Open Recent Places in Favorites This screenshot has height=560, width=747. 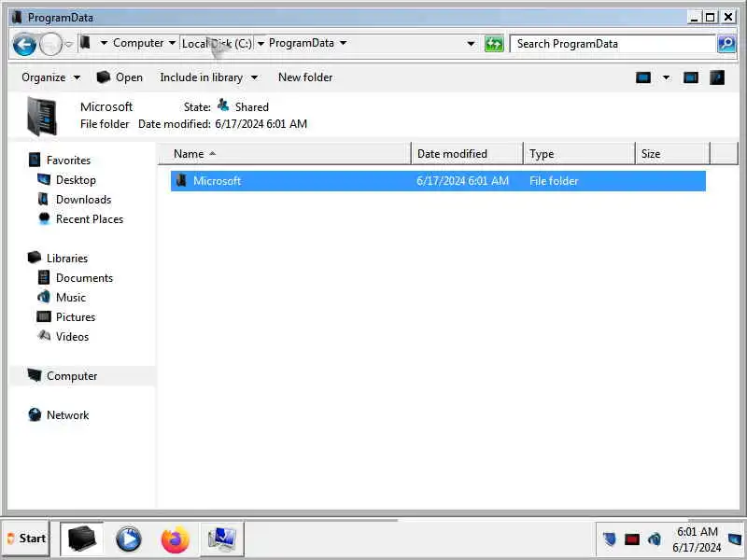tap(90, 219)
